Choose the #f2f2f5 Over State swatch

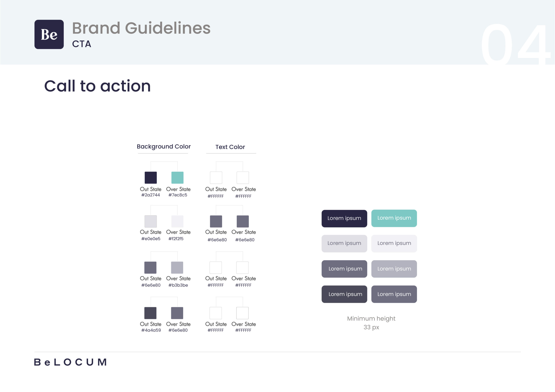[x=177, y=221]
